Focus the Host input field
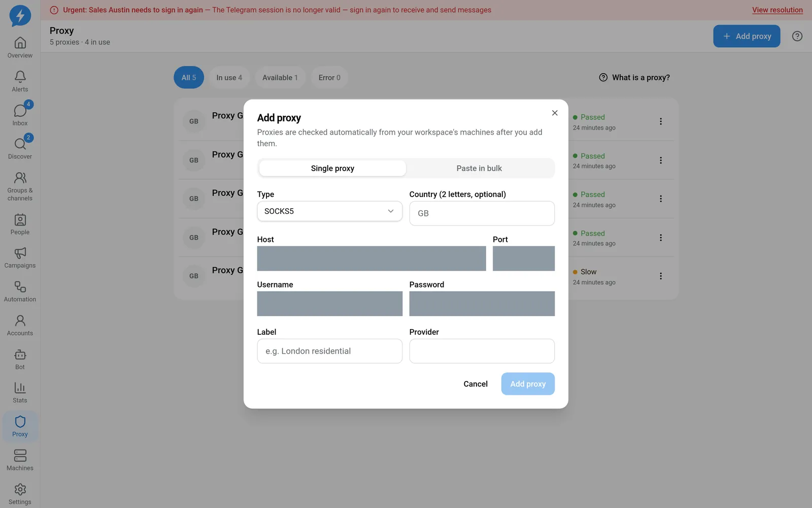 click(x=371, y=259)
